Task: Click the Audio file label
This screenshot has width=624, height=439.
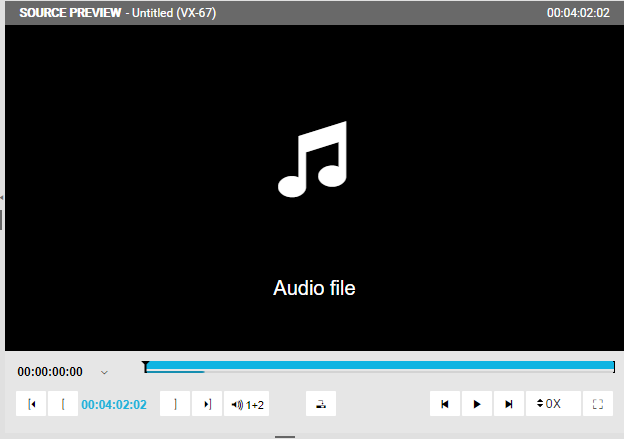Action: tap(314, 288)
